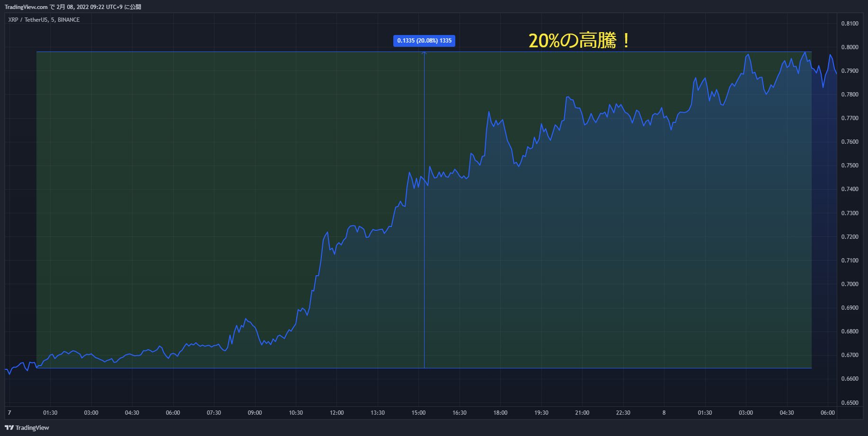Click the 06:00 label after date 7
This screenshot has height=436, width=868.
pos(173,413)
